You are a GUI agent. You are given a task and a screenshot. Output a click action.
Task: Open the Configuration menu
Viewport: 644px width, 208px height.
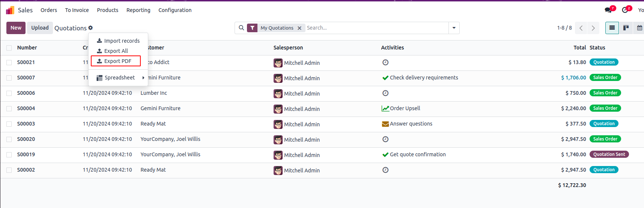pos(175,10)
